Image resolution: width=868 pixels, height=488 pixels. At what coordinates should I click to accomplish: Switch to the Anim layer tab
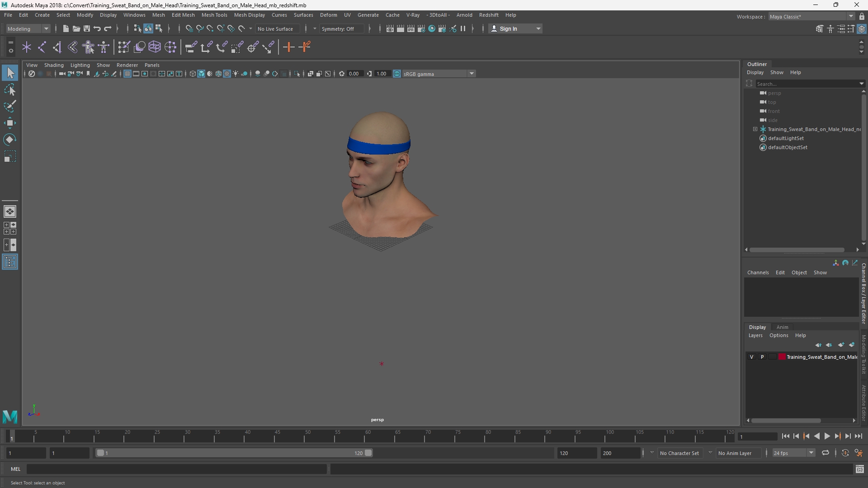(x=782, y=327)
